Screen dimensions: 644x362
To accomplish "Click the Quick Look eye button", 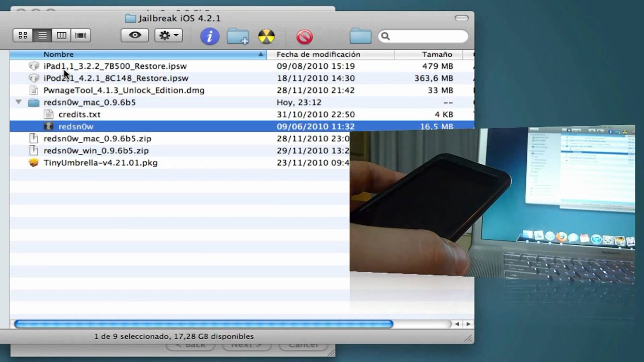I will (x=135, y=35).
